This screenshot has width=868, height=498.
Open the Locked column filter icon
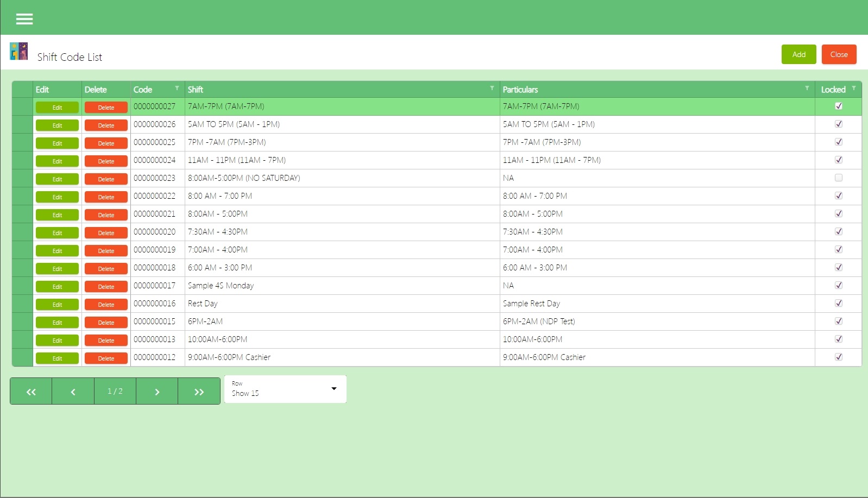point(854,88)
